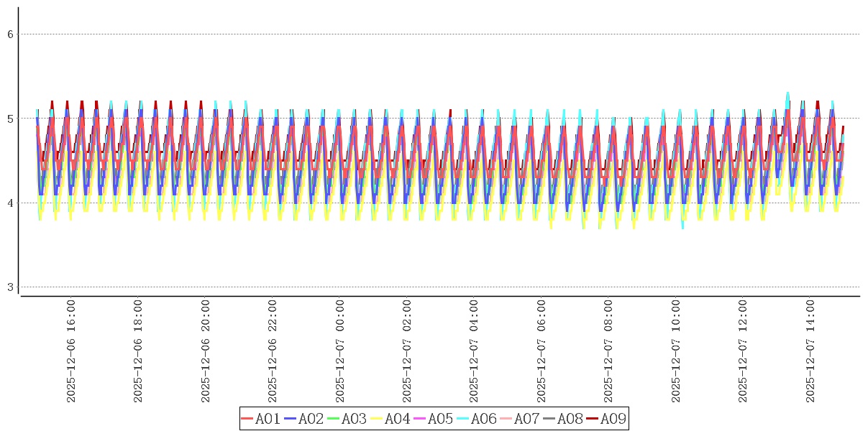Click the y-axis tick label 5
The width and height of the screenshot is (868, 431).
click(x=11, y=119)
